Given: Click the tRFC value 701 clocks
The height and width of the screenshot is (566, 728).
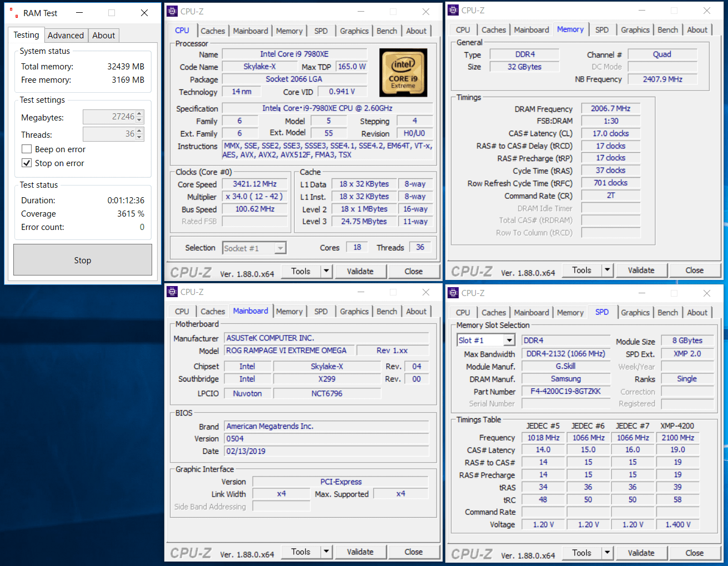Looking at the screenshot, I should point(611,183).
